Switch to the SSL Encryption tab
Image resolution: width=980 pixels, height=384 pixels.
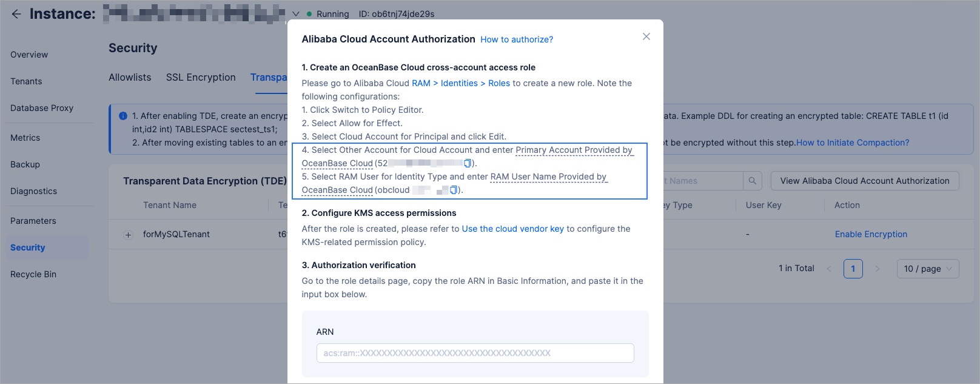[x=201, y=78]
